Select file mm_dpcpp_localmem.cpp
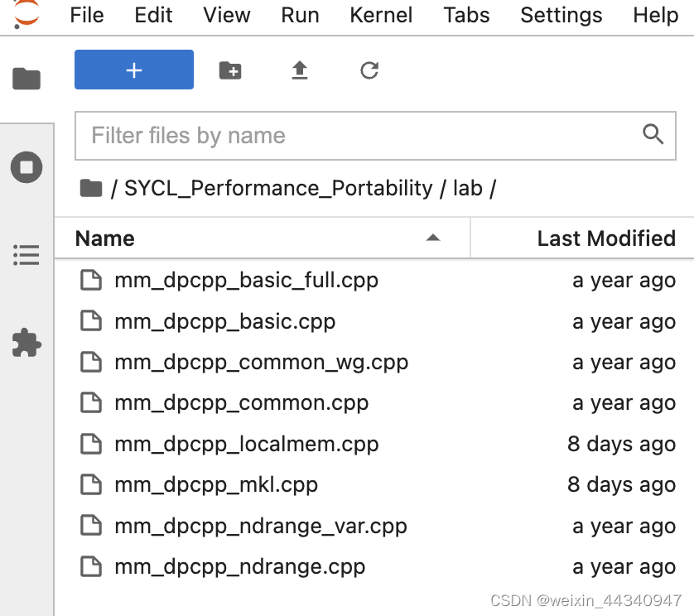694x616 pixels. click(x=374, y=444)
